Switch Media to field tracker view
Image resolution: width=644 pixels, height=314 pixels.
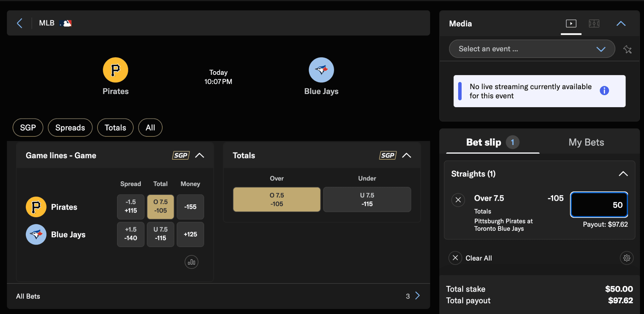pos(594,24)
